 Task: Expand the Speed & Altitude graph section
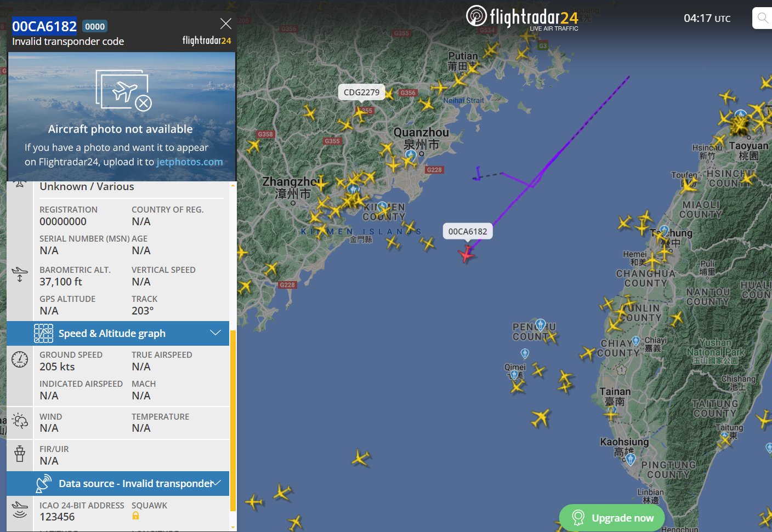pos(118,333)
